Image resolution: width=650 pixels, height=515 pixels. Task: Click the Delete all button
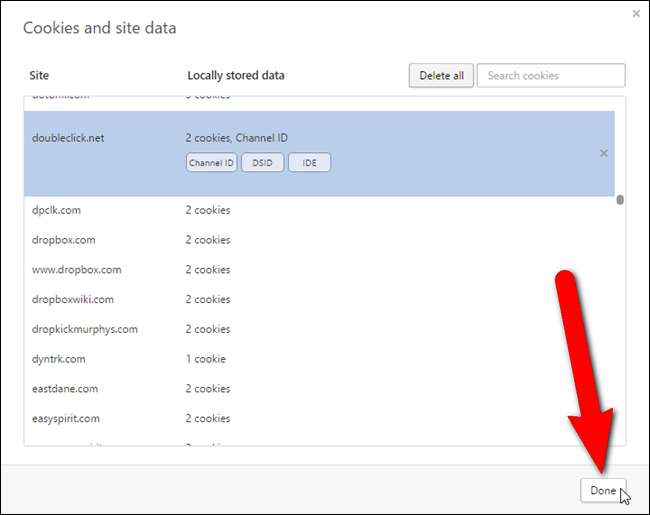441,76
